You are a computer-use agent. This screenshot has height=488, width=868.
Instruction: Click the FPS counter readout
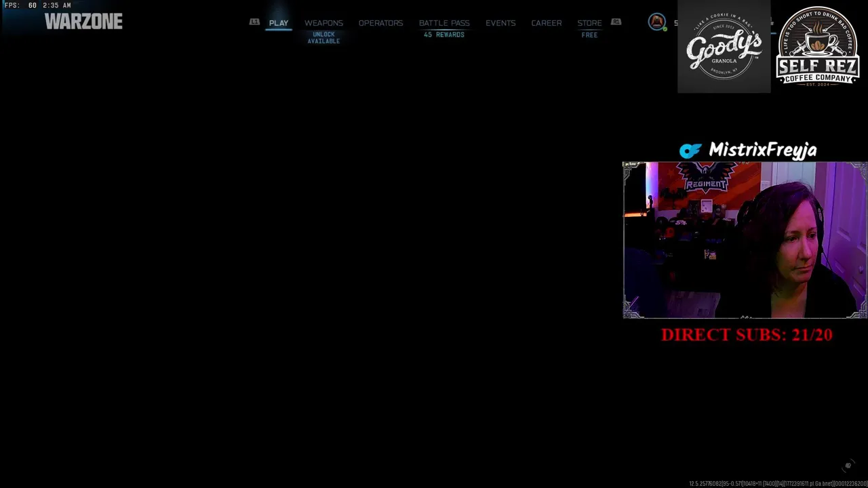pos(20,5)
